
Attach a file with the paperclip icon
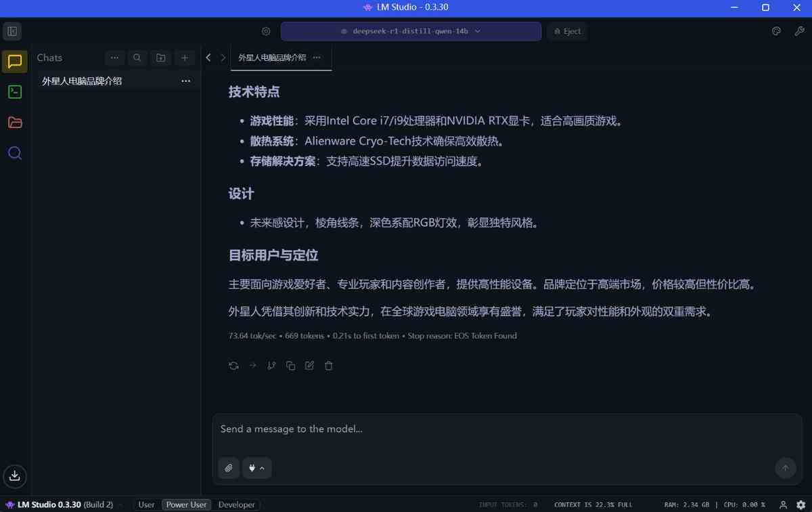click(x=228, y=468)
